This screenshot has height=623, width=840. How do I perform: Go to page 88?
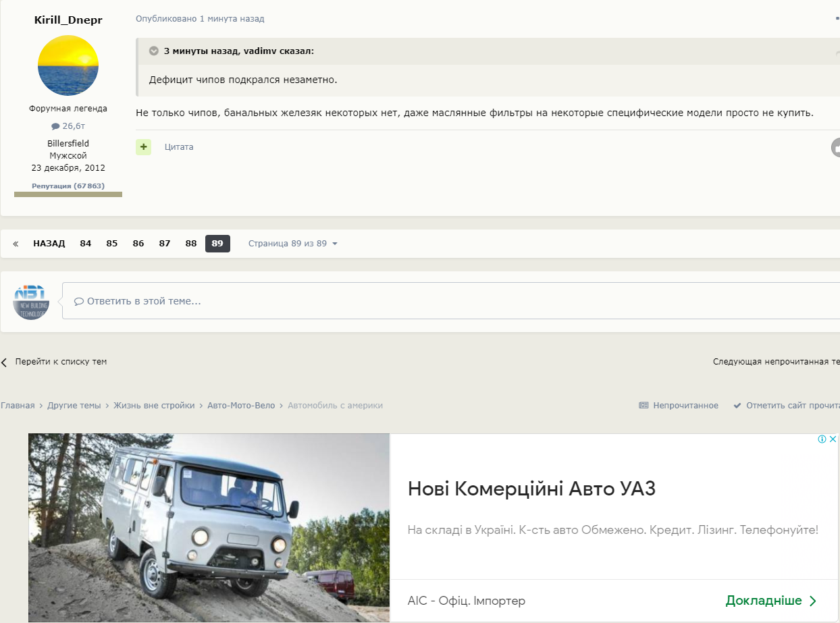191,244
